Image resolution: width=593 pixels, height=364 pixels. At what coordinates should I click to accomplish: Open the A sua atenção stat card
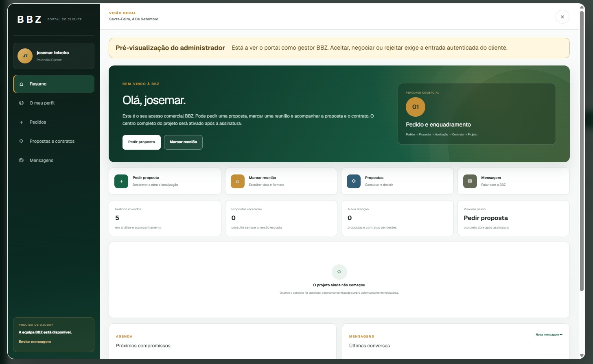coord(397,218)
